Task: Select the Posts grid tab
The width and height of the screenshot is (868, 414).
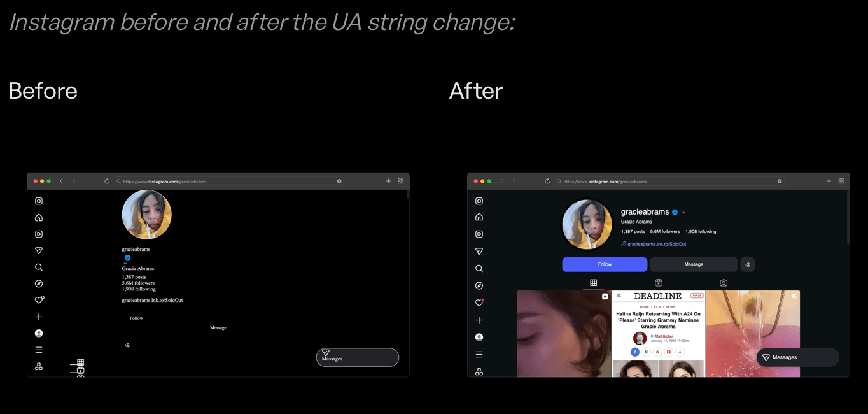Action: (594, 282)
